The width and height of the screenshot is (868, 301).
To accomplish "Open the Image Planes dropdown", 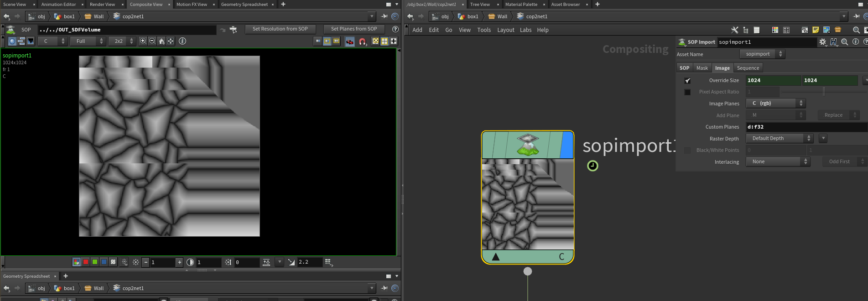I will coord(775,104).
